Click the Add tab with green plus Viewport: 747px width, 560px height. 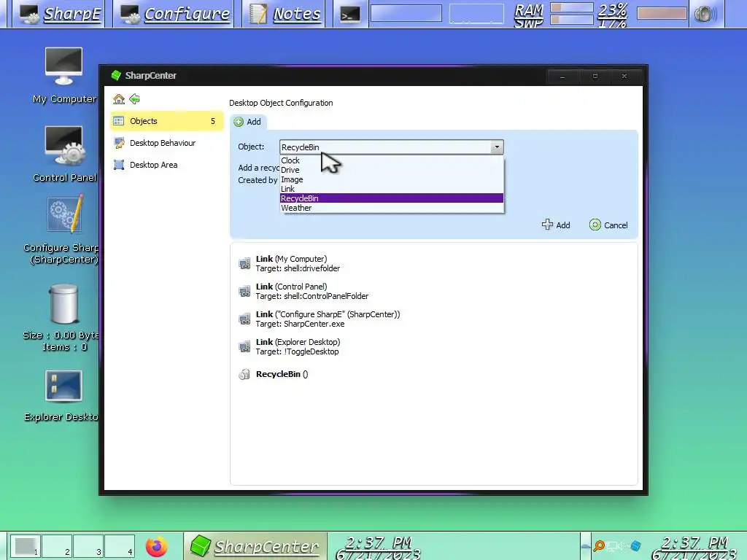click(x=248, y=122)
